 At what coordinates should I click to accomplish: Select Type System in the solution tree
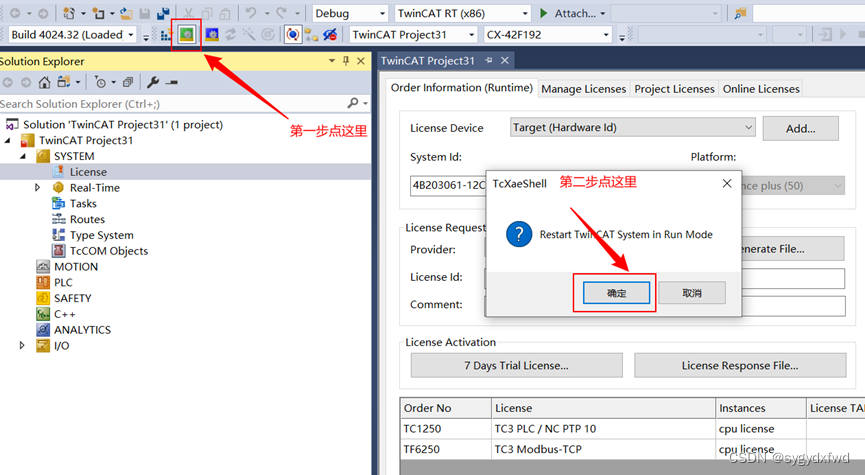[x=102, y=235]
